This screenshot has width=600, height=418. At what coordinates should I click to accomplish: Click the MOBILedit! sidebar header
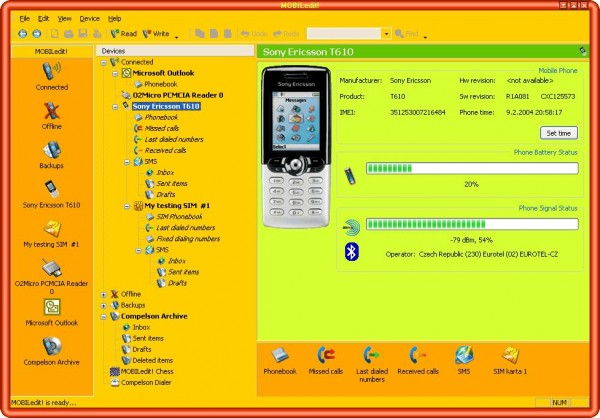[52, 51]
